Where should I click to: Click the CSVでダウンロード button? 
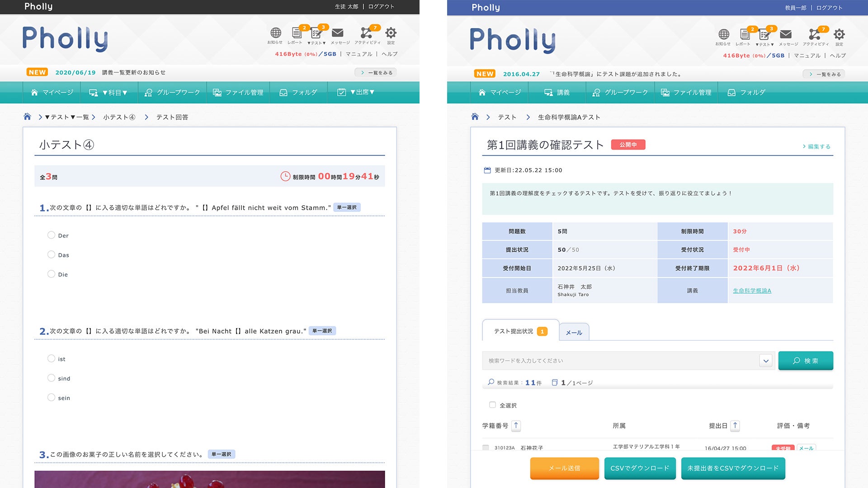tap(640, 468)
